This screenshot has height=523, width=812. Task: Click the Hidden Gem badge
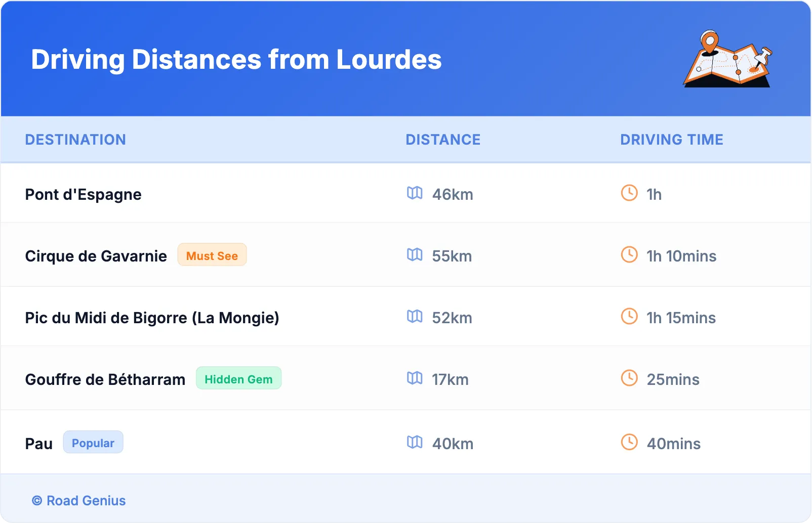238,378
